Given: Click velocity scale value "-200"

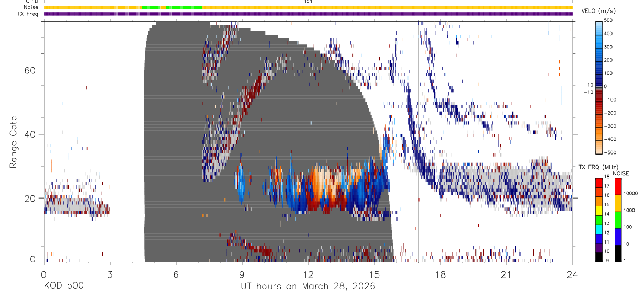Looking at the screenshot, I should click(x=610, y=113).
